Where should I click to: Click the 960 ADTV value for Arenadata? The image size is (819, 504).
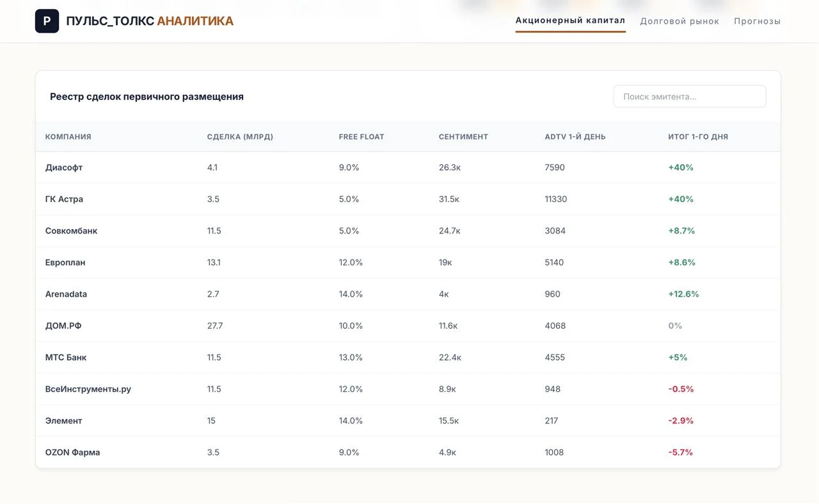click(x=553, y=294)
